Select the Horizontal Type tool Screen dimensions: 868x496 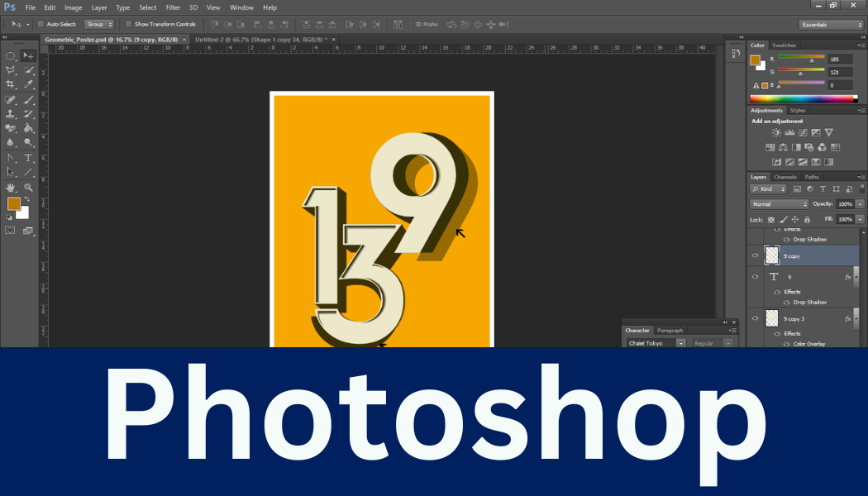point(28,157)
